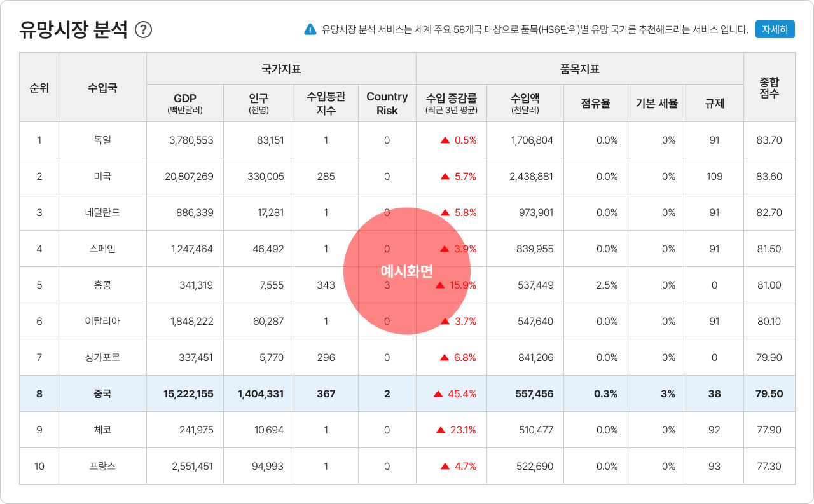The width and height of the screenshot is (814, 504).
Task: Click the 수입통관 지수 value 367
Action: click(x=326, y=393)
